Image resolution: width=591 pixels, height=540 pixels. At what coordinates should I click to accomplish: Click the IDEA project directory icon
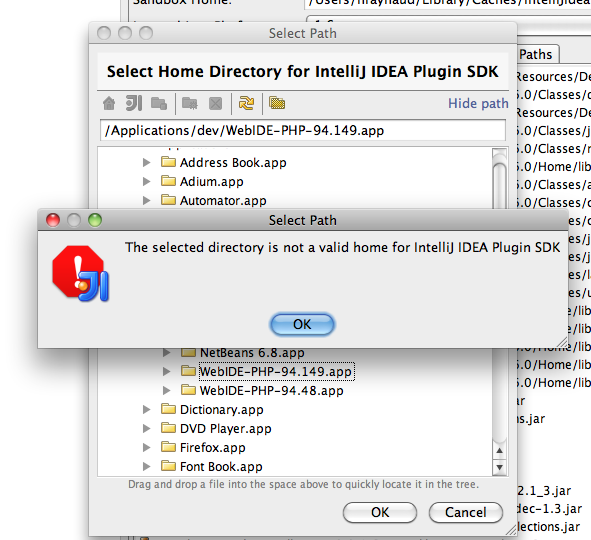pos(134,103)
